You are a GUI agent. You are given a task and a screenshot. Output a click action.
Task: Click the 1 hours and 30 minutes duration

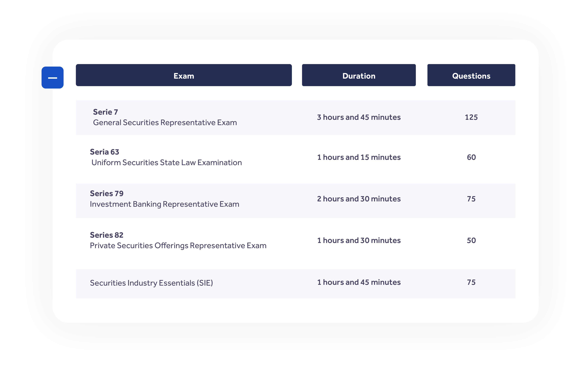pyautogui.click(x=359, y=241)
